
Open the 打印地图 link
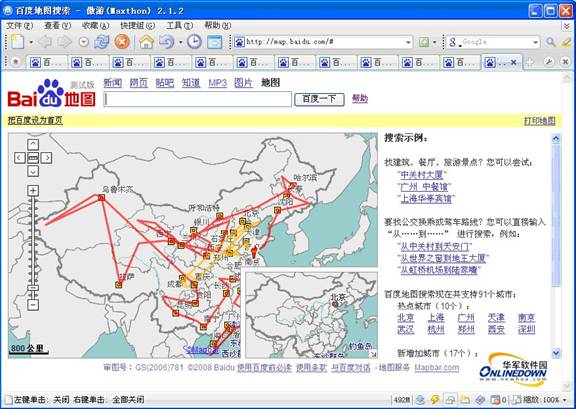coord(539,121)
